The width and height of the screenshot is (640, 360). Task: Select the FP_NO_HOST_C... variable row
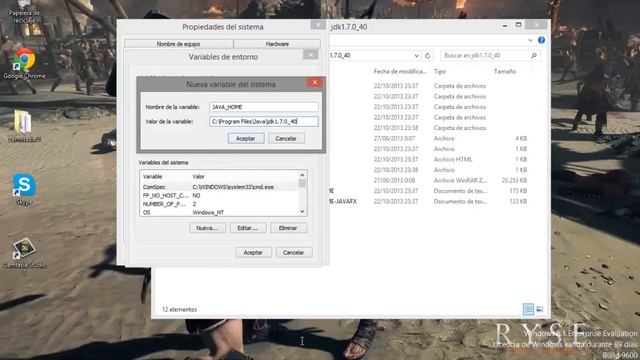(220, 196)
